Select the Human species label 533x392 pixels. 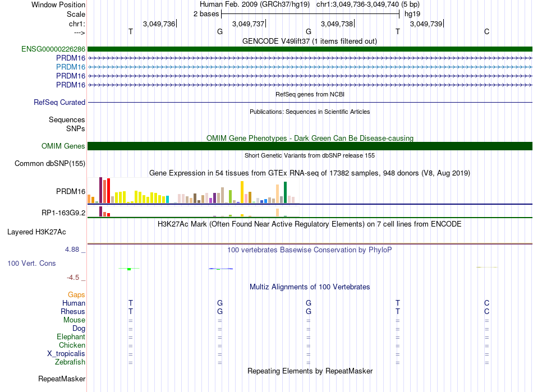click(x=73, y=303)
